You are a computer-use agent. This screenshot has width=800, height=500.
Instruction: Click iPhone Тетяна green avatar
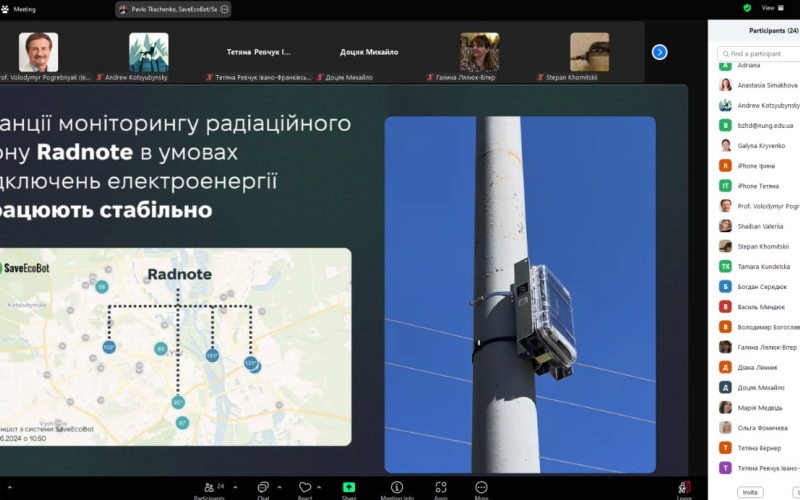pos(726,186)
